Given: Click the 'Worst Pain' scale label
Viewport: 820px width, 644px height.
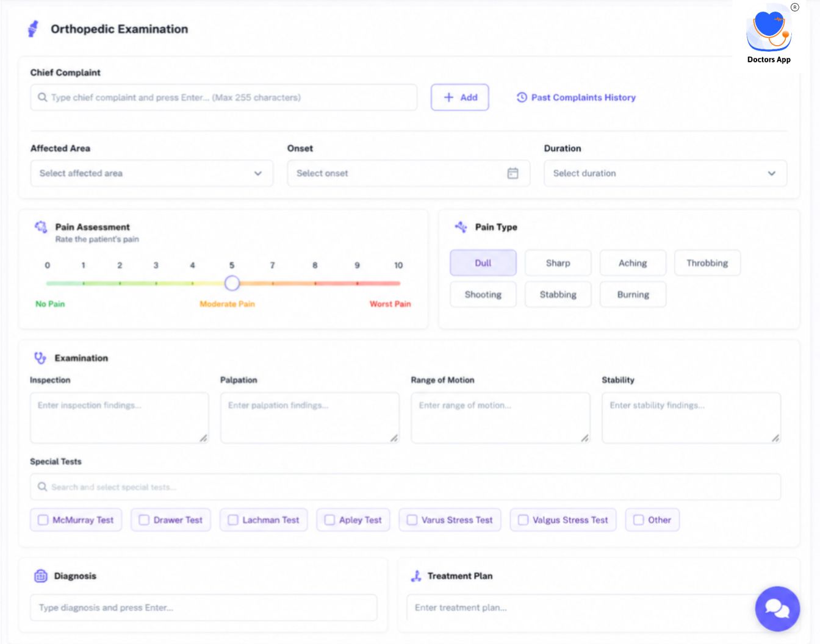Looking at the screenshot, I should point(390,304).
